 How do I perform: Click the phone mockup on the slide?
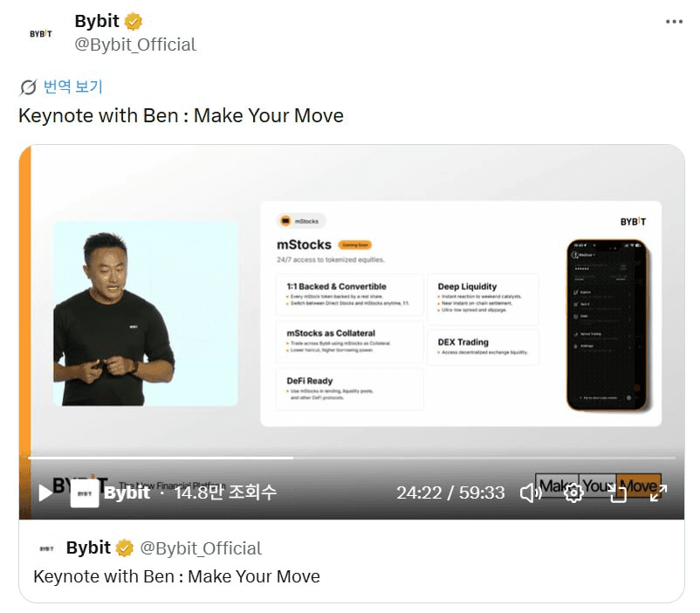click(607, 325)
